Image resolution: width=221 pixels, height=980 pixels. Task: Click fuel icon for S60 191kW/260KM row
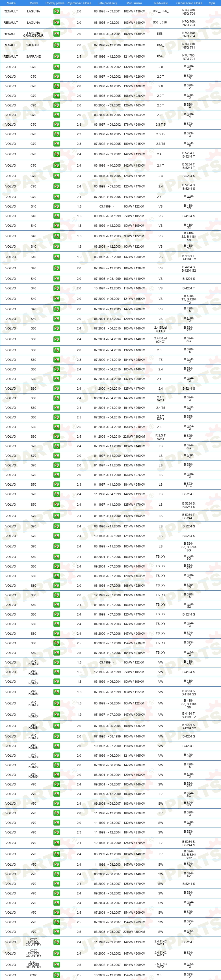pyautogui.click(x=57, y=407)
